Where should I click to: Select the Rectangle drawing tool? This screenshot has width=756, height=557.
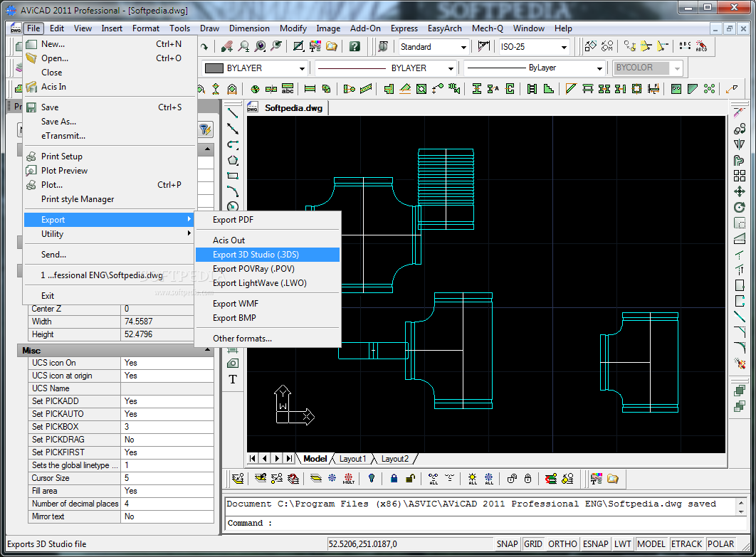click(233, 176)
